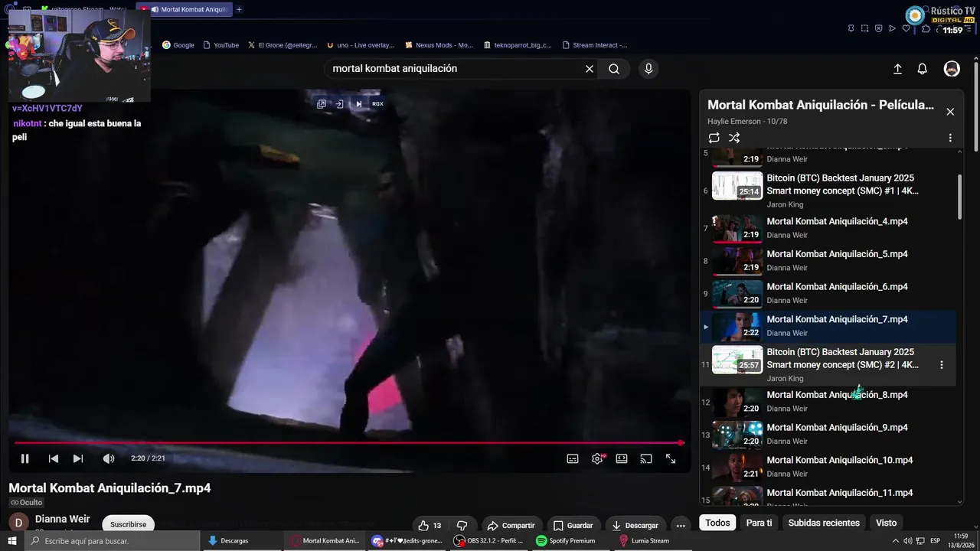Open OBS from the taskbar
Viewport: 980px width, 551px height.
(x=490, y=541)
